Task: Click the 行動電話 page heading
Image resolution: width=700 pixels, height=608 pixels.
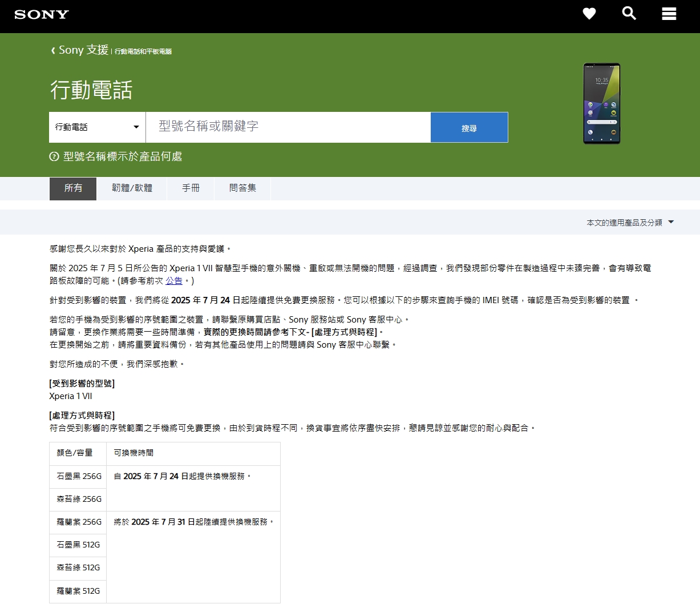Action: [x=91, y=90]
